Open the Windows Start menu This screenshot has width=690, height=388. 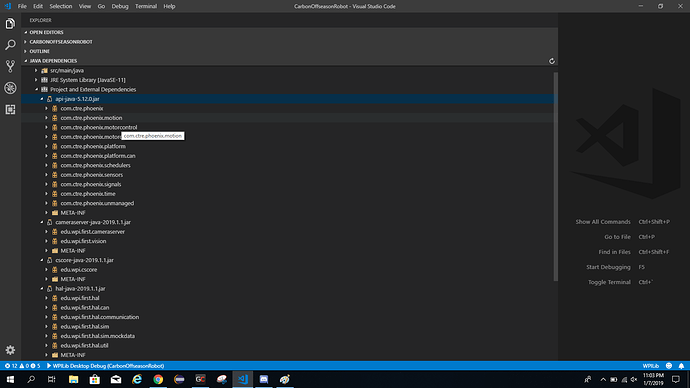coord(10,379)
